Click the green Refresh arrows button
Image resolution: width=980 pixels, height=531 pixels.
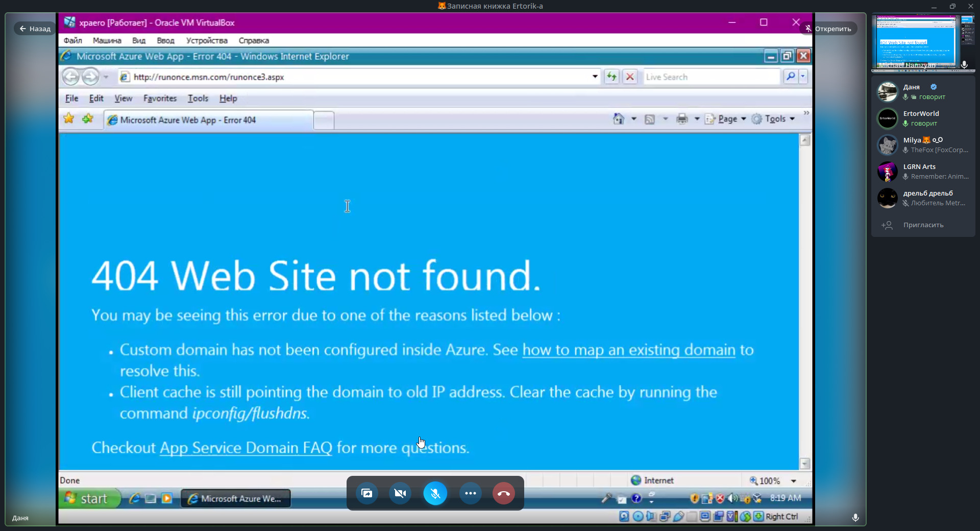click(x=611, y=77)
